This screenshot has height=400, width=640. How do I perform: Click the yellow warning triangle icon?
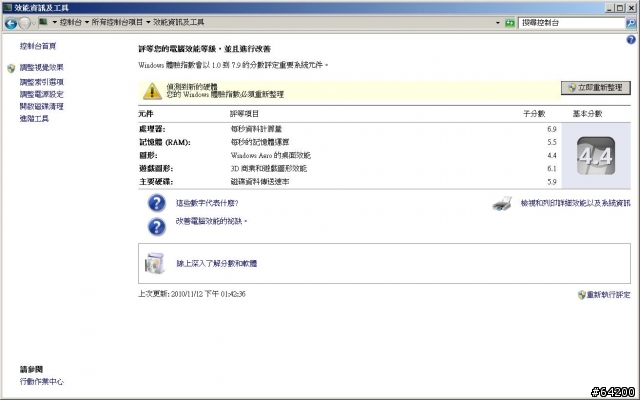(152, 91)
